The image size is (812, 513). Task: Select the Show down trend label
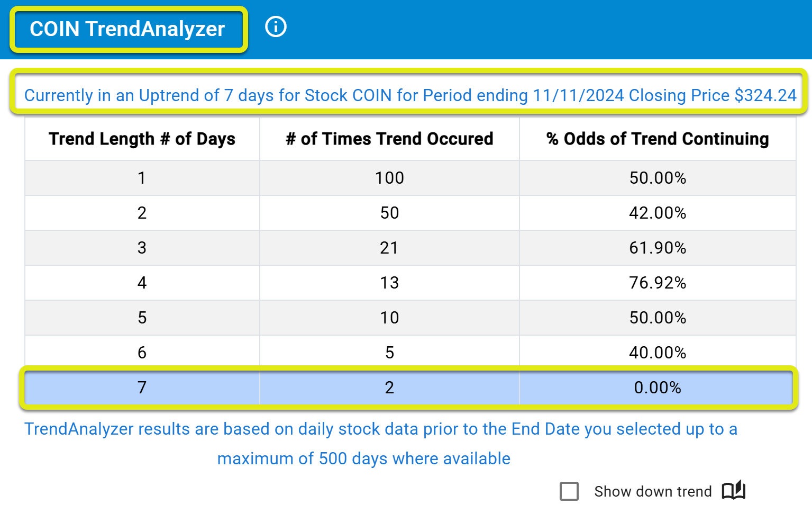pyautogui.click(x=653, y=491)
